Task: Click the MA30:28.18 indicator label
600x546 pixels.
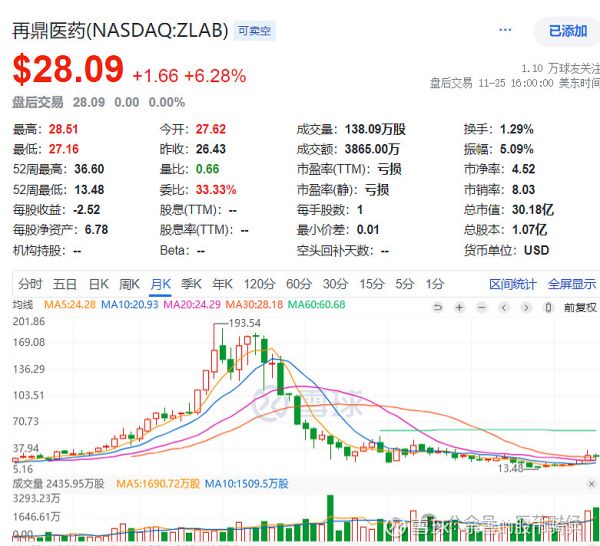Action: [254, 305]
